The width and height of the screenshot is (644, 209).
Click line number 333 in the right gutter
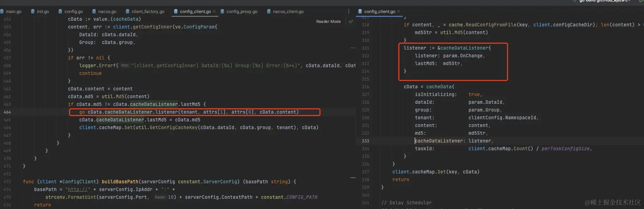tap(365, 141)
